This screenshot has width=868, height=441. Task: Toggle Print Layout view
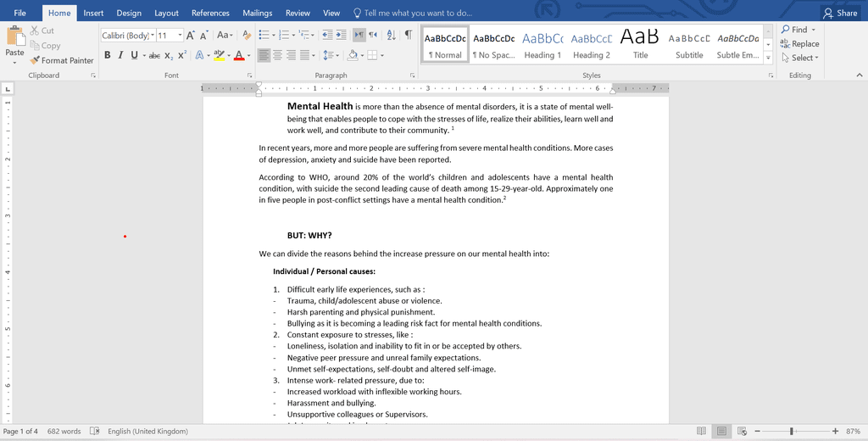tap(721, 431)
